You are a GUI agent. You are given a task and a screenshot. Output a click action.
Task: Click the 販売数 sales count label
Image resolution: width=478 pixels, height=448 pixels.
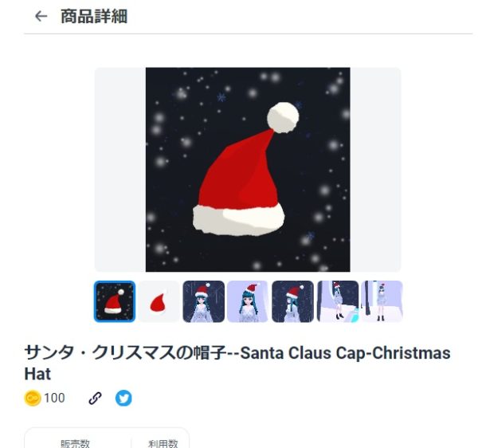point(76,443)
